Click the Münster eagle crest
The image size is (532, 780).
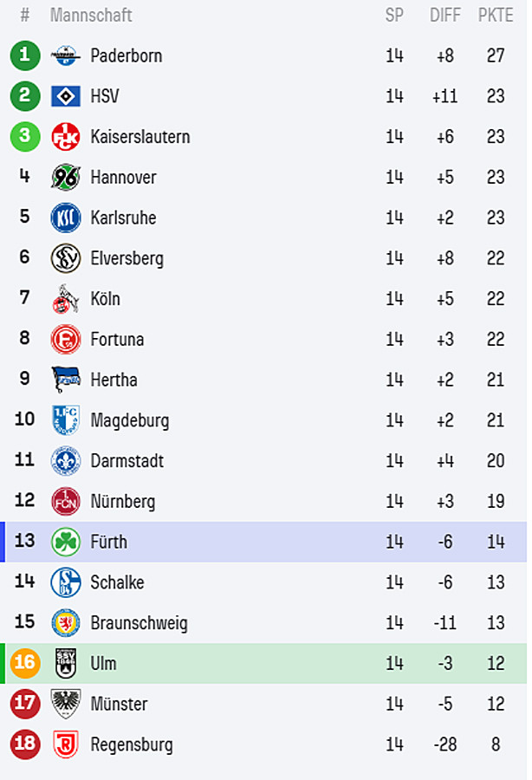66,704
